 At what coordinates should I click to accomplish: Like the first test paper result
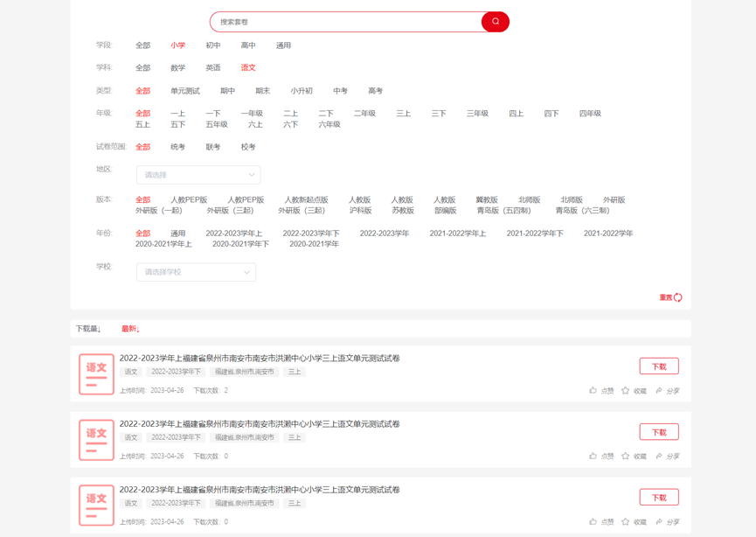pos(593,391)
